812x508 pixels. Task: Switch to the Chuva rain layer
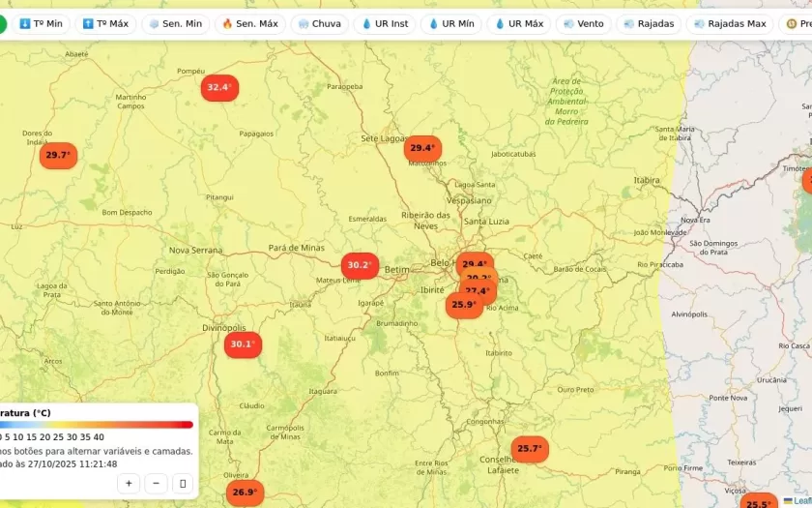click(319, 23)
